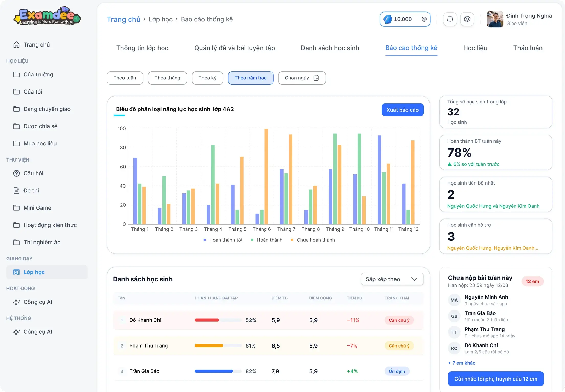Toggle Hoàn thành tốt legend series

click(x=223, y=240)
